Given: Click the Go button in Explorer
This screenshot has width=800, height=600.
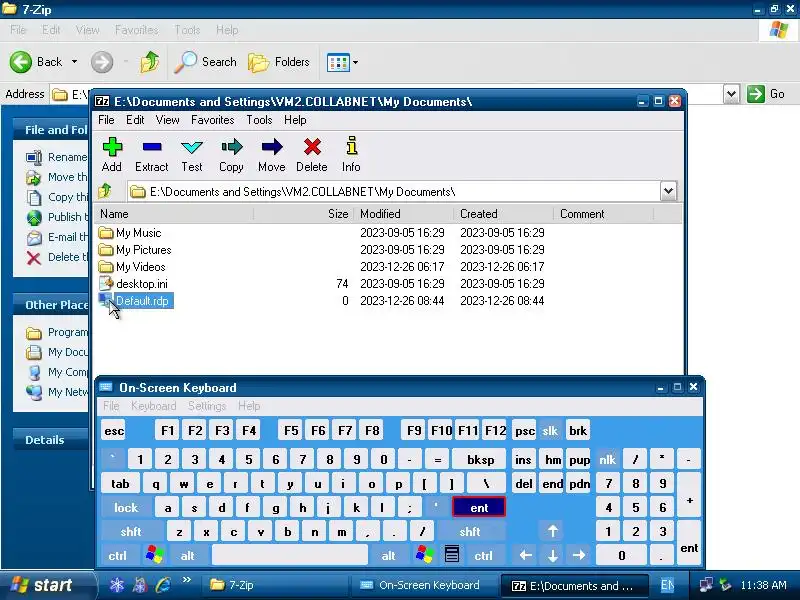Looking at the screenshot, I should 766,94.
